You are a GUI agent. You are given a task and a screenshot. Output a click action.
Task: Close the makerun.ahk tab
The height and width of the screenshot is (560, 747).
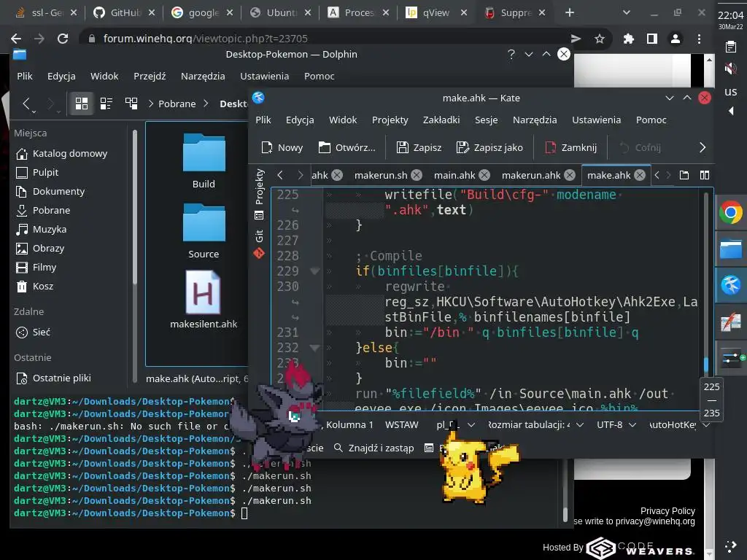pos(569,175)
